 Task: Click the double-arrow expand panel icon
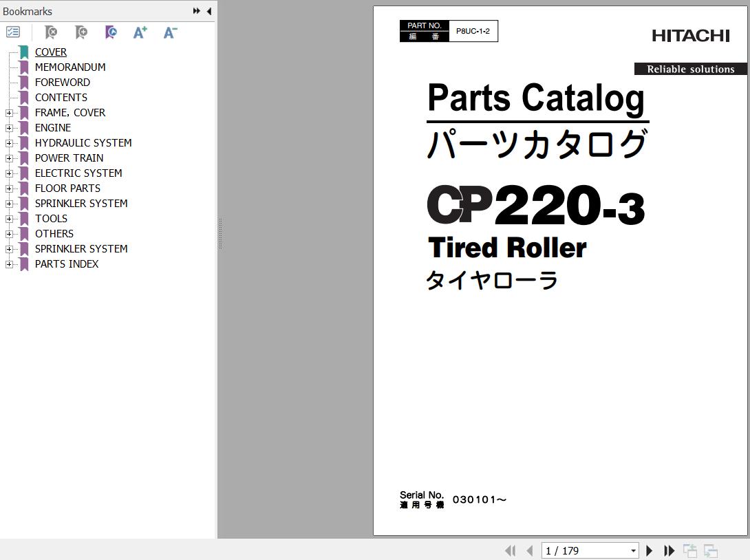coord(197,11)
